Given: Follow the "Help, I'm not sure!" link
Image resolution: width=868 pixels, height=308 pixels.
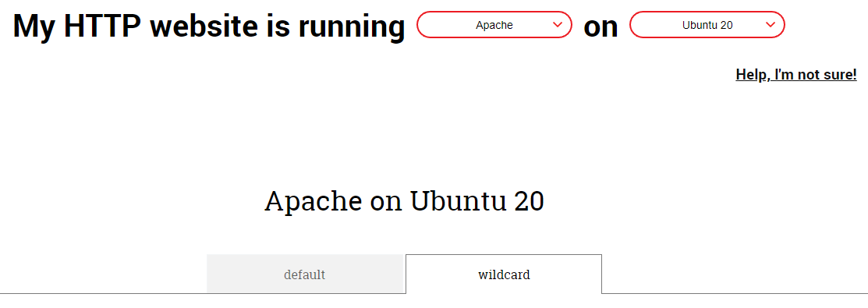Looking at the screenshot, I should (796, 74).
